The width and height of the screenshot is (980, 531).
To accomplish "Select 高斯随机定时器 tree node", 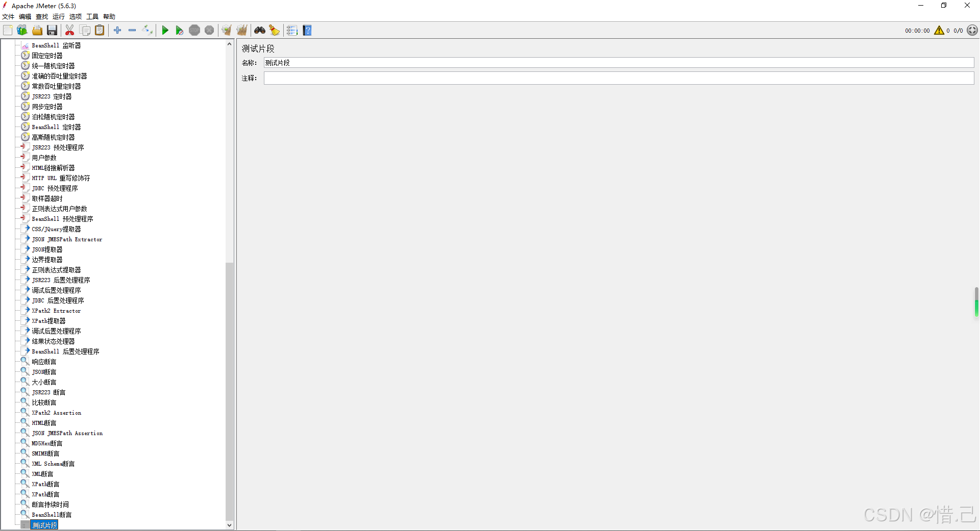I will [53, 137].
